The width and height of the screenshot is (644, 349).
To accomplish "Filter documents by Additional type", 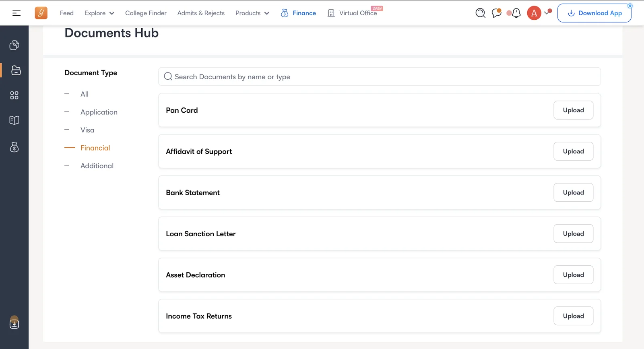I will [x=97, y=166].
